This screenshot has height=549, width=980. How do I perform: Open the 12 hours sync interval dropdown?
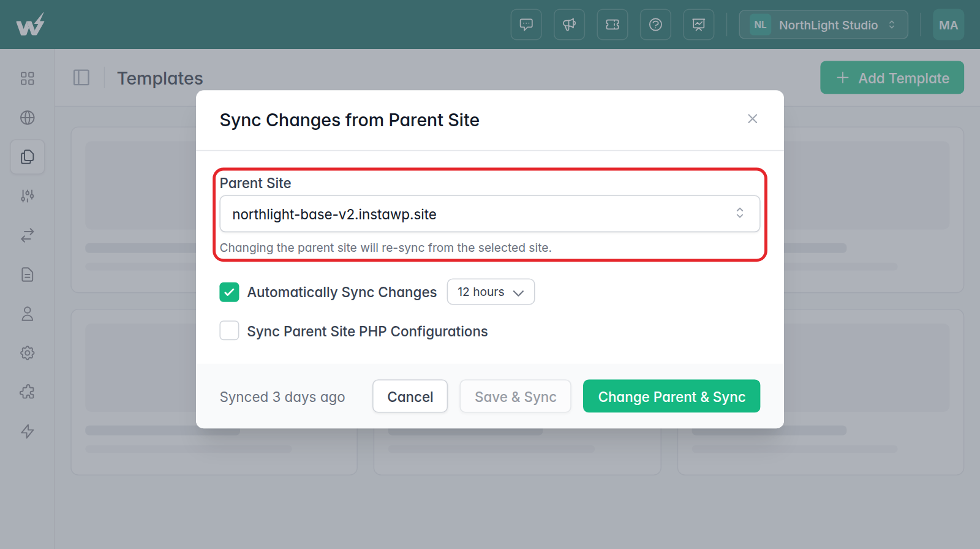(x=491, y=292)
